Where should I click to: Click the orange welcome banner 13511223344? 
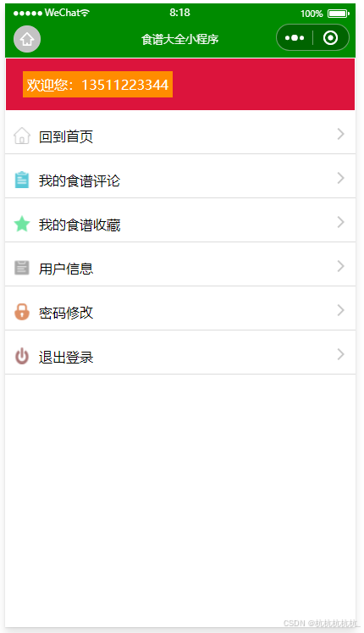coord(97,85)
